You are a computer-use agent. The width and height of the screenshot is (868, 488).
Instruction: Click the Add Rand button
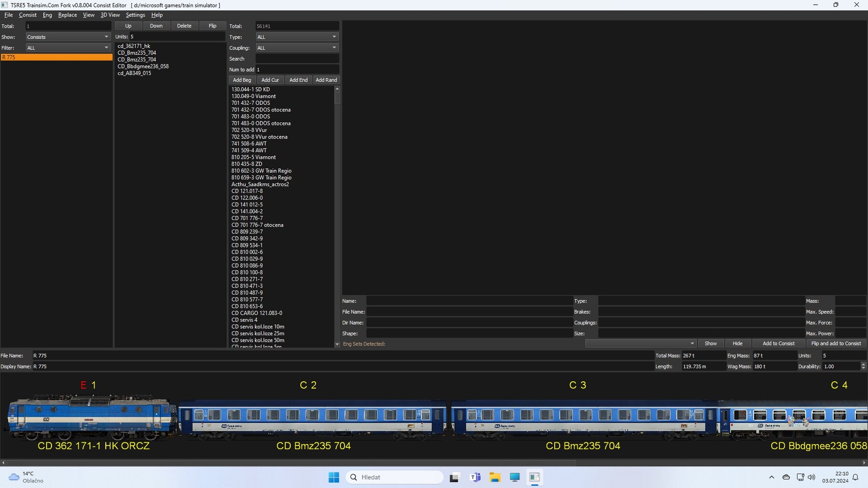click(326, 80)
